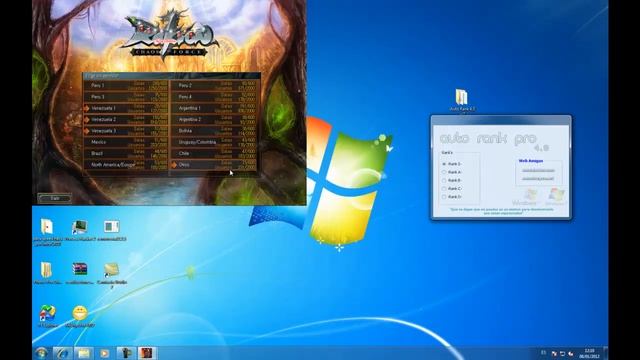This screenshot has height=360, width=640.
Task: Switch to the red game icon on the taskbar
Action: pos(147,353)
